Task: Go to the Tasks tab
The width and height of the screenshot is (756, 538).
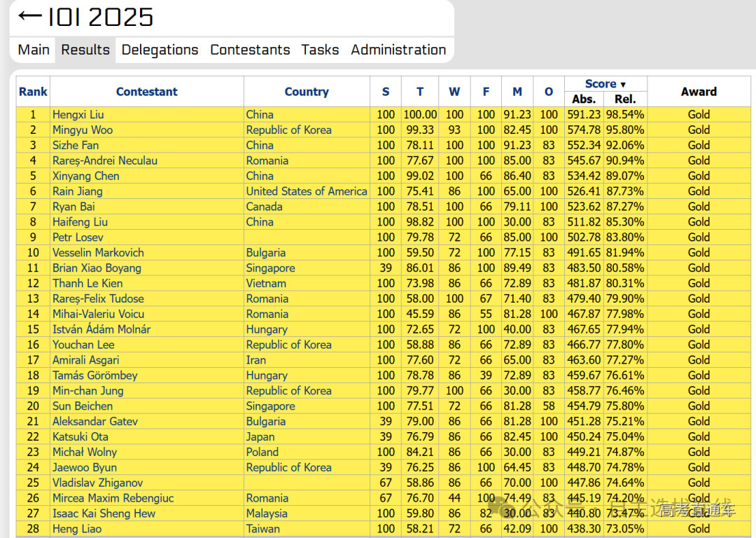Action: 320,50
